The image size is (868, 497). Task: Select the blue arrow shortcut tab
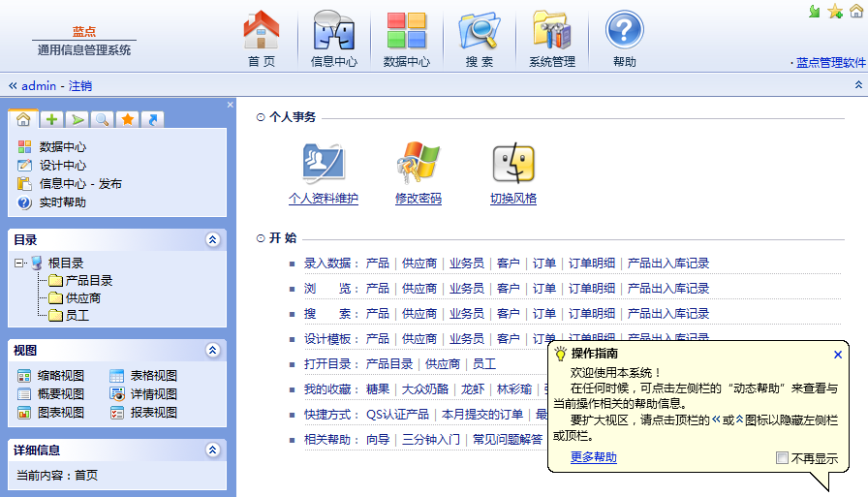(x=153, y=119)
